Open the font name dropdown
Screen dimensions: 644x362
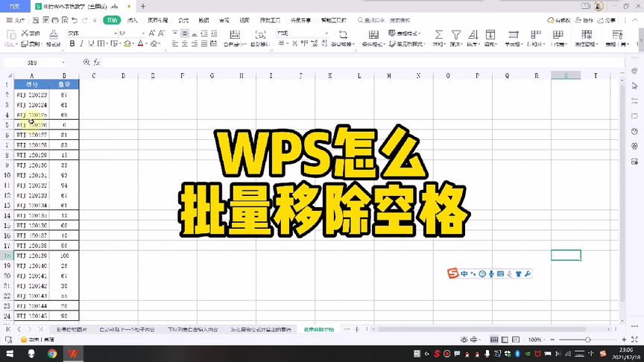(116, 34)
